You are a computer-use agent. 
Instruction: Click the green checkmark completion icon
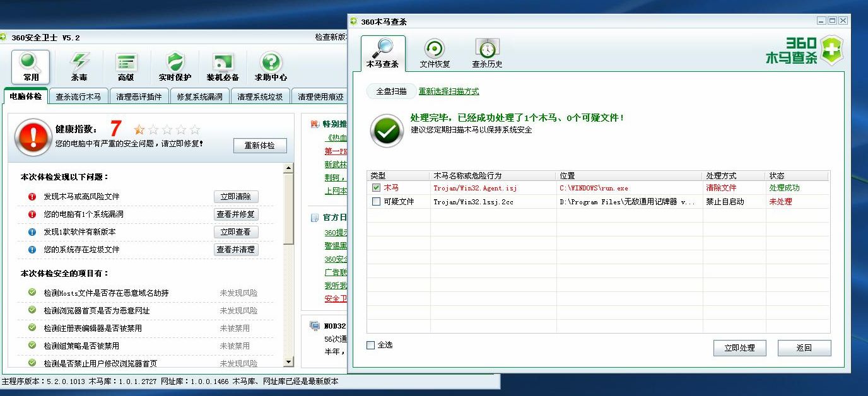click(387, 131)
